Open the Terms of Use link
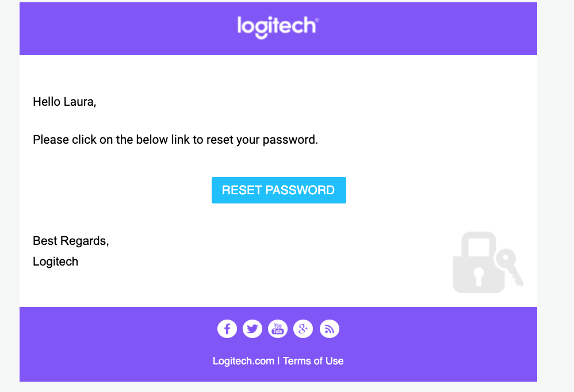Image resolution: width=574 pixels, height=392 pixels. 313,361
